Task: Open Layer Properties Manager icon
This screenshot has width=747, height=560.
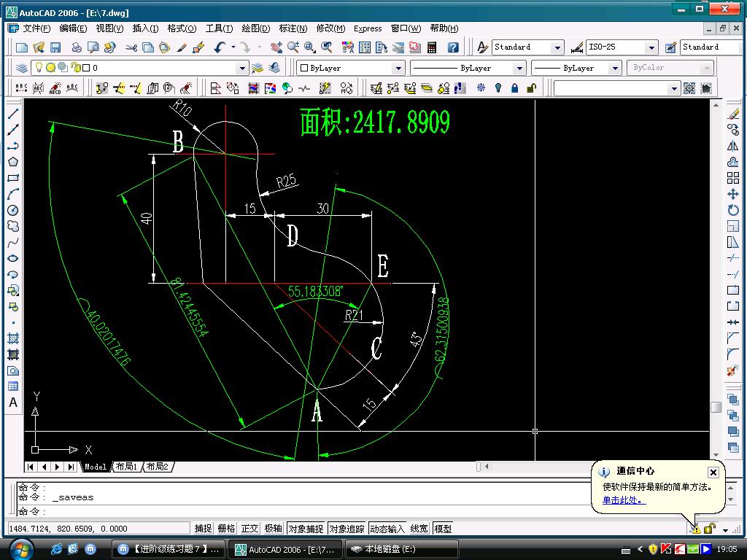Action: [21, 68]
